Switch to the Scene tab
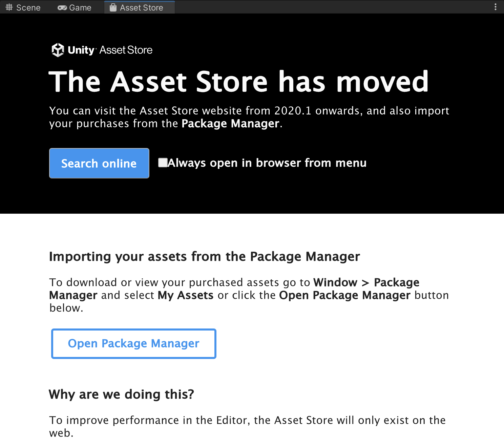 click(x=28, y=7)
